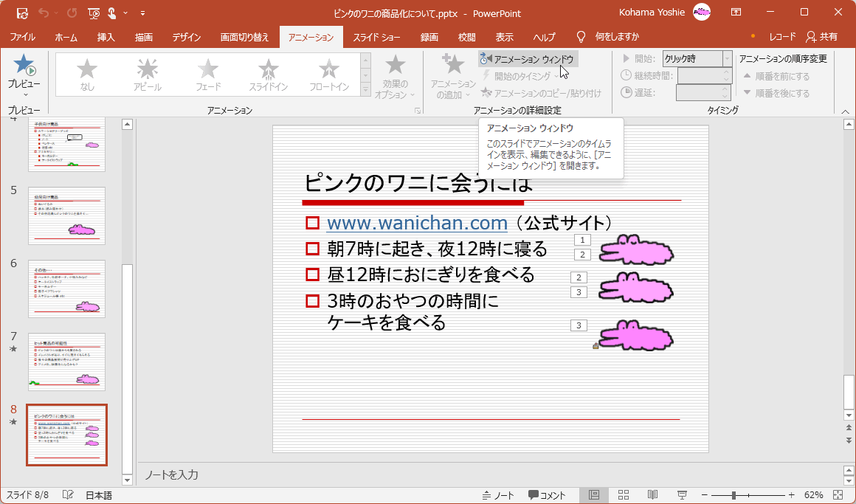Switch to the スライド ショー ribbon tab

378,36
